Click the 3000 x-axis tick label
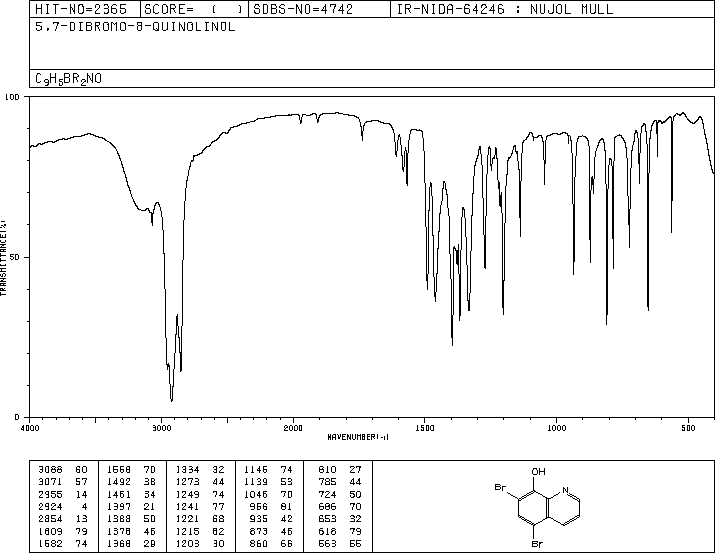Viewport: 715px width, 553px height. tap(161, 428)
